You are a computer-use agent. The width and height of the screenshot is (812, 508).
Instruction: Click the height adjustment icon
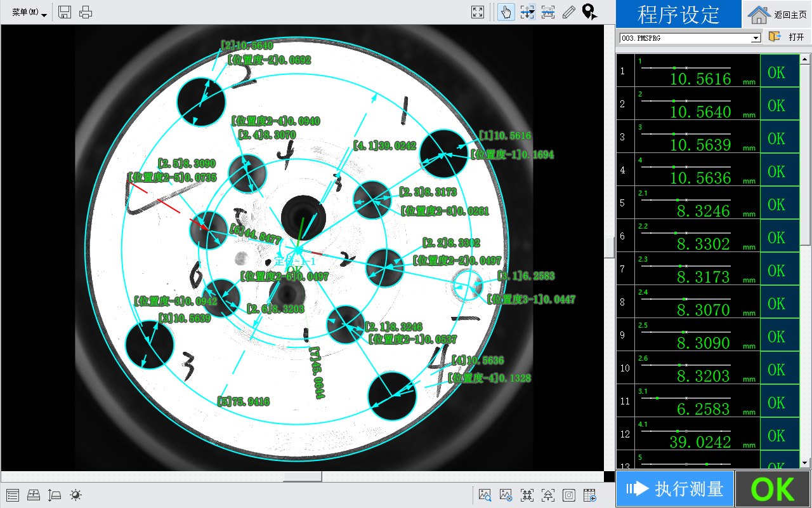(55, 495)
